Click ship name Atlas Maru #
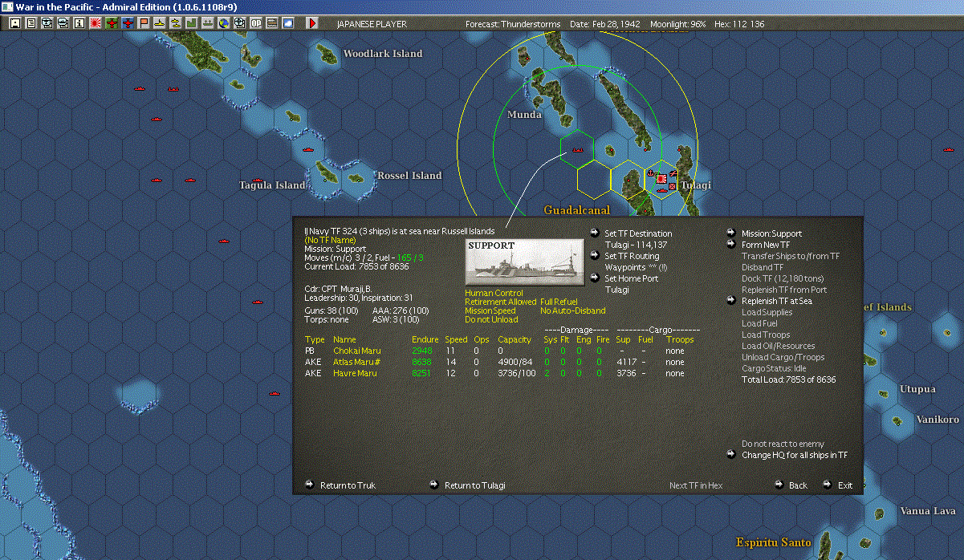 (357, 362)
